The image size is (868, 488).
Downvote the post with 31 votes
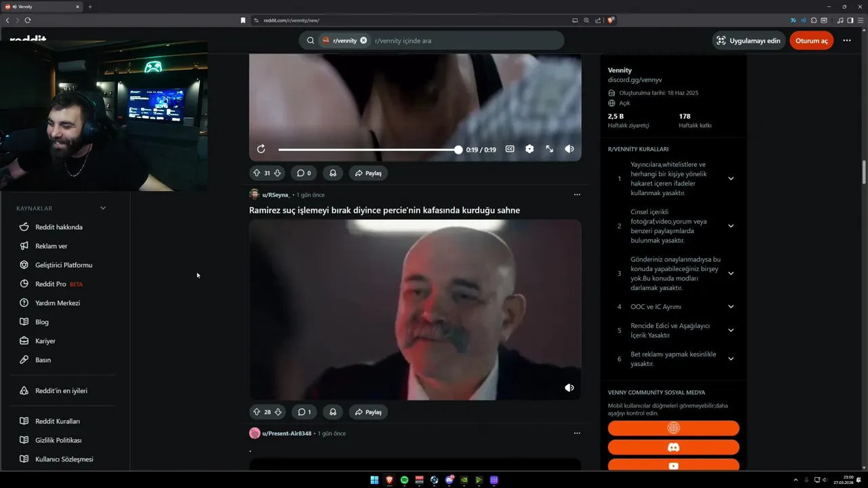tap(277, 173)
